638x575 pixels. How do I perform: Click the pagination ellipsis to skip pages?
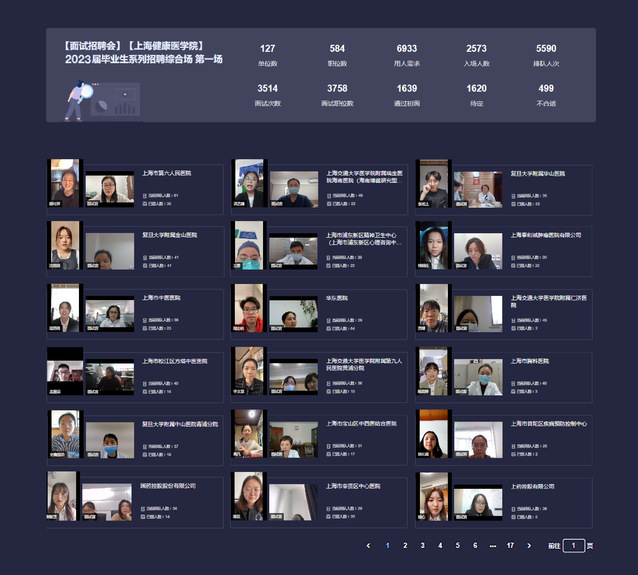[x=492, y=546]
